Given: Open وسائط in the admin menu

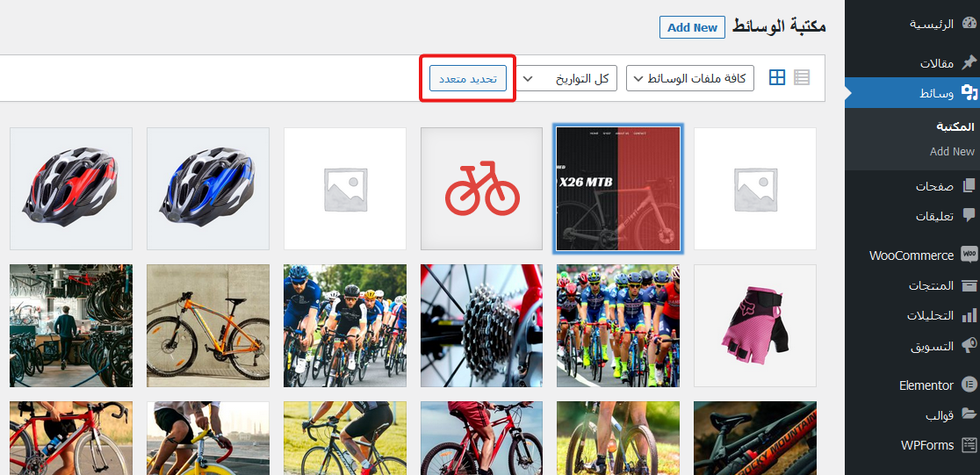Looking at the screenshot, I should [936, 93].
